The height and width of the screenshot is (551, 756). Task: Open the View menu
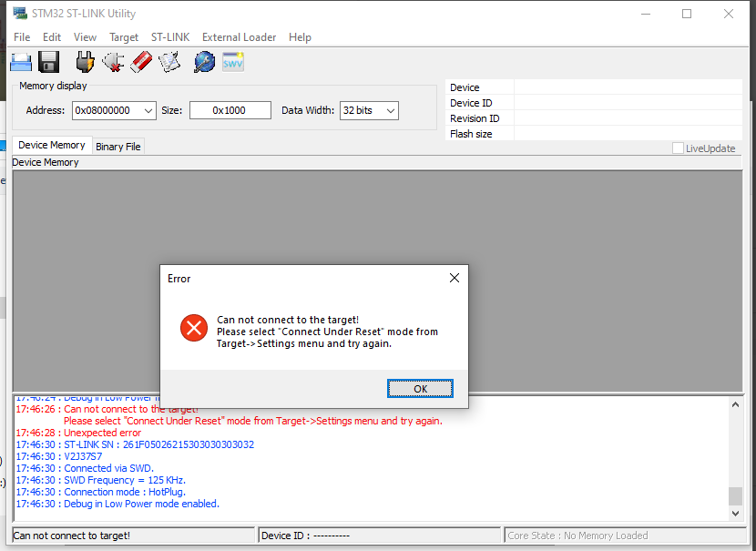click(85, 37)
